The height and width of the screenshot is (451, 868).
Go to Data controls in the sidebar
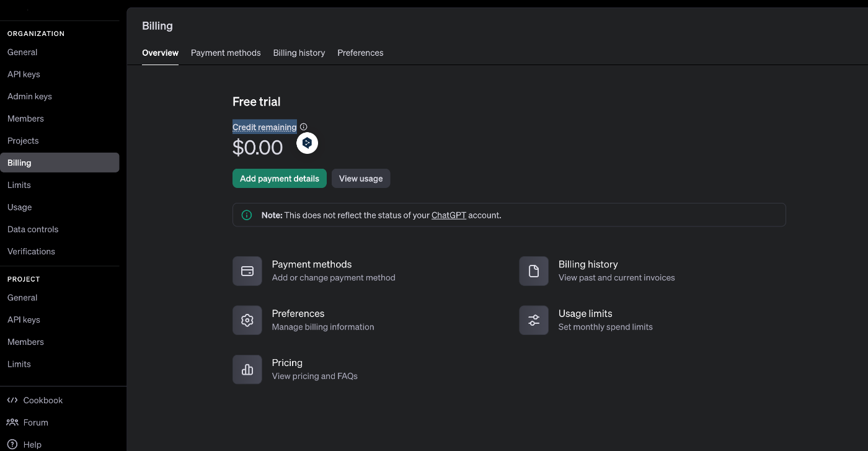point(33,230)
